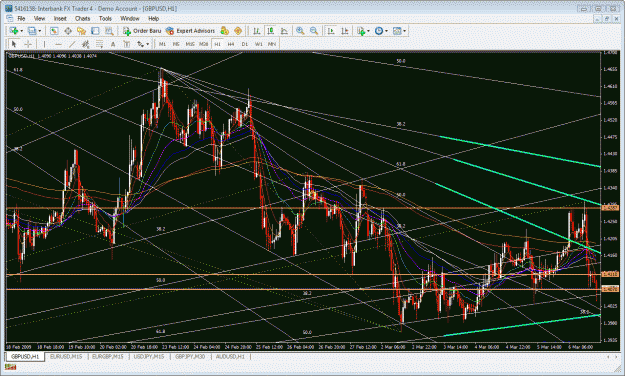Switch timeframe to M1

[x=162, y=44]
